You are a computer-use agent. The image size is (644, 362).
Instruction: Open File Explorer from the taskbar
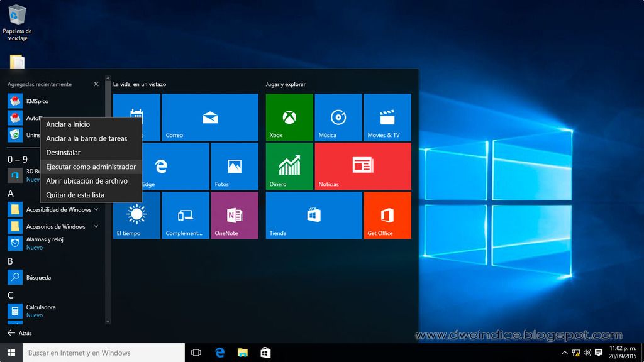click(x=242, y=353)
